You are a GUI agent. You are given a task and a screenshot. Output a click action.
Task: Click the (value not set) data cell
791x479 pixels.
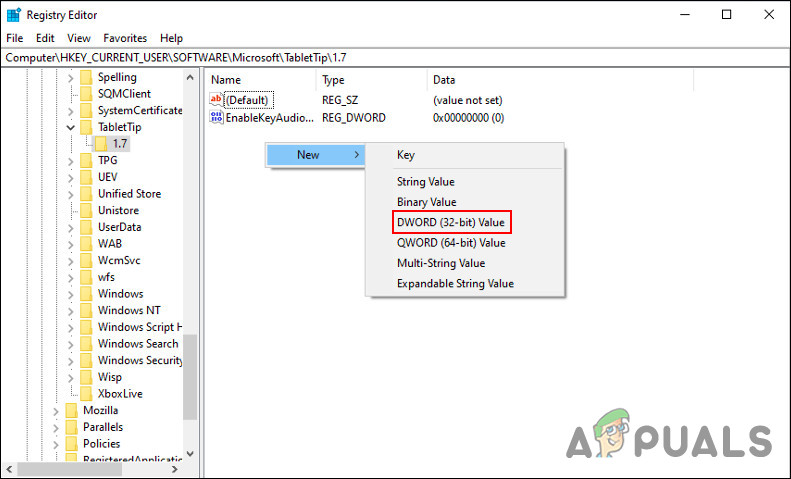(x=468, y=100)
